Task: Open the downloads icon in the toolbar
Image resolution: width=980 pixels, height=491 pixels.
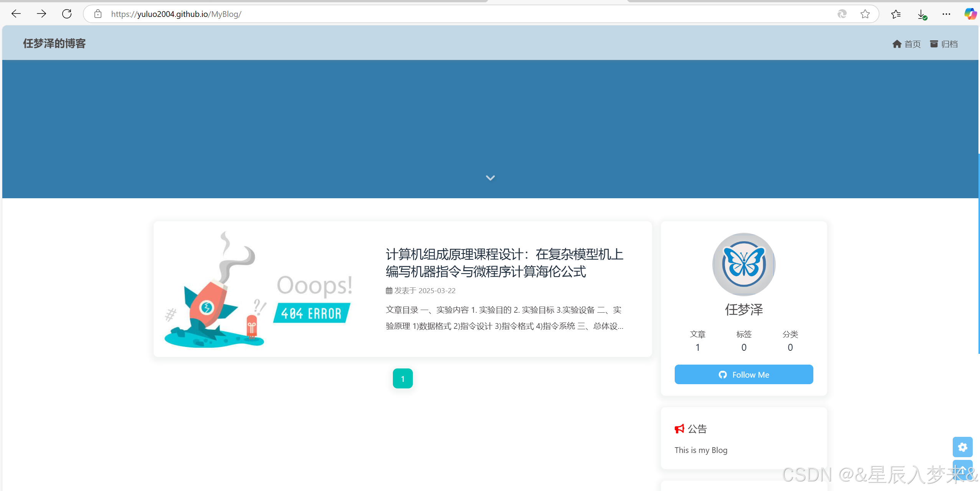Action: point(921,14)
